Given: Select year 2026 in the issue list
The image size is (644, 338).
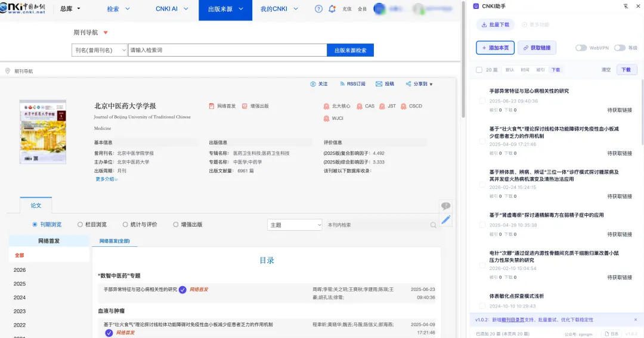Looking at the screenshot, I should point(19,270).
